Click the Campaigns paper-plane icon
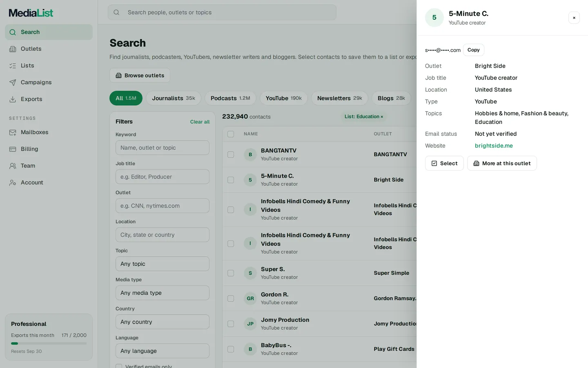Screen dimensions: 588x368 pos(13,83)
